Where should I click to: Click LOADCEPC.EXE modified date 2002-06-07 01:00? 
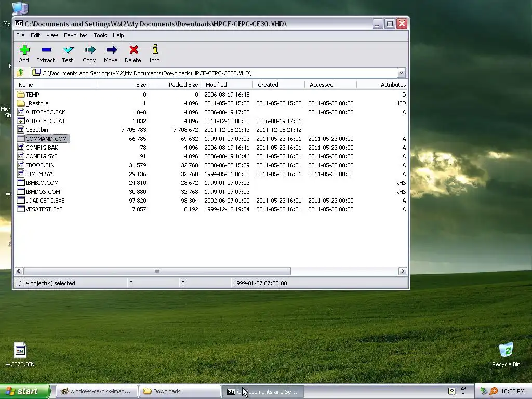pyautogui.click(x=227, y=200)
